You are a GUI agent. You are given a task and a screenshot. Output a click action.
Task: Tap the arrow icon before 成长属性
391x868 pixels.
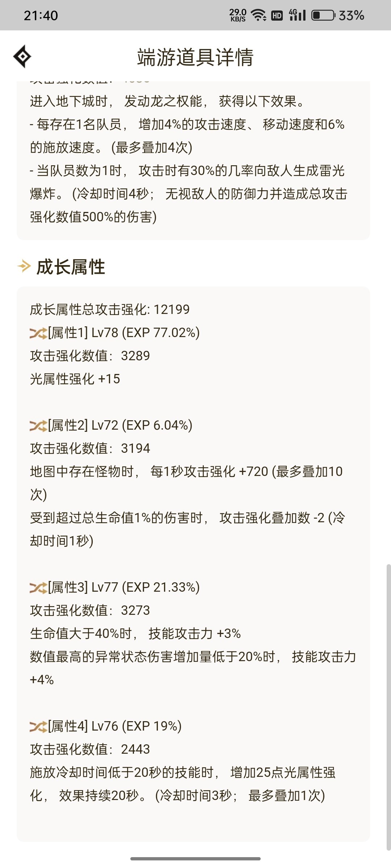click(x=24, y=267)
